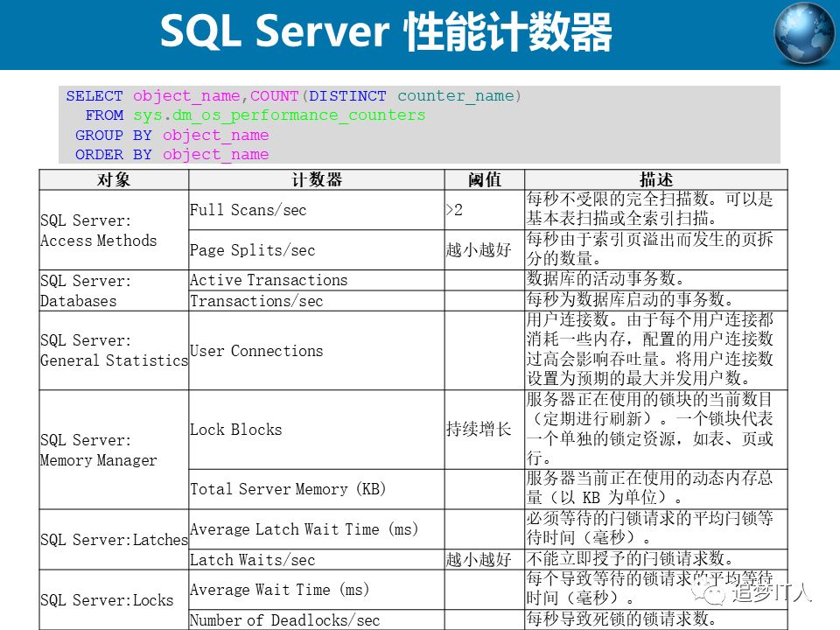Screen dimensions: 840x630
Task: Click the "Active Transactions" cell
Action: pyautogui.click(x=317, y=280)
